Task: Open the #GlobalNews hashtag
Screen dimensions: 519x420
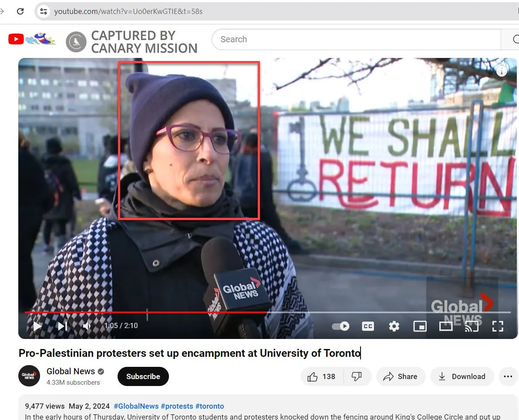Action: click(136, 406)
